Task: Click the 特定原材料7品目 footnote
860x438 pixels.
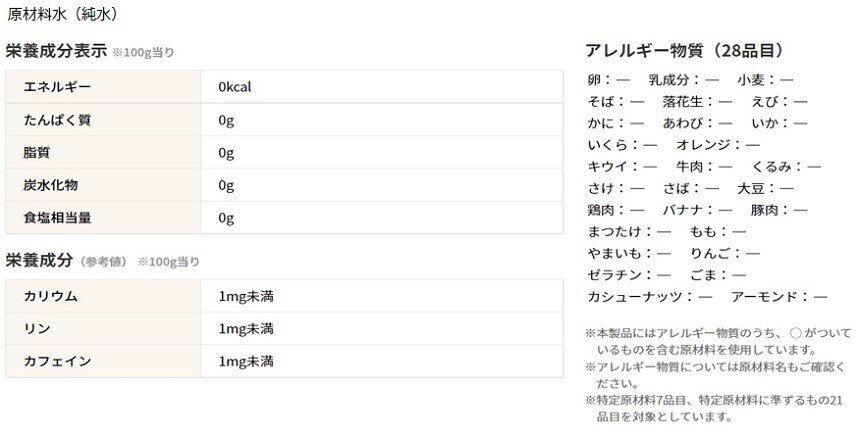Action: pos(716,399)
